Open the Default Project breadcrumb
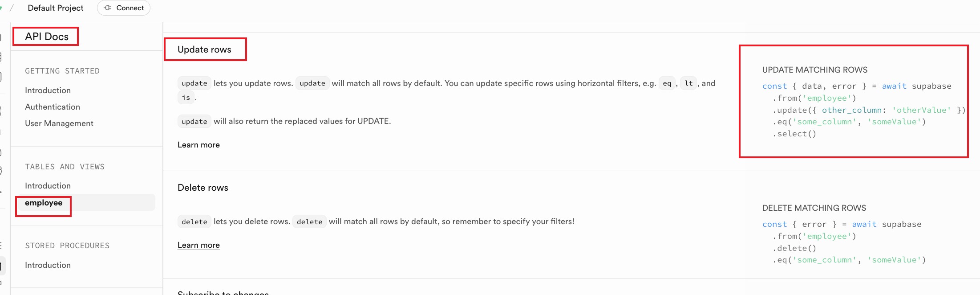980x295 pixels. pyautogui.click(x=55, y=8)
